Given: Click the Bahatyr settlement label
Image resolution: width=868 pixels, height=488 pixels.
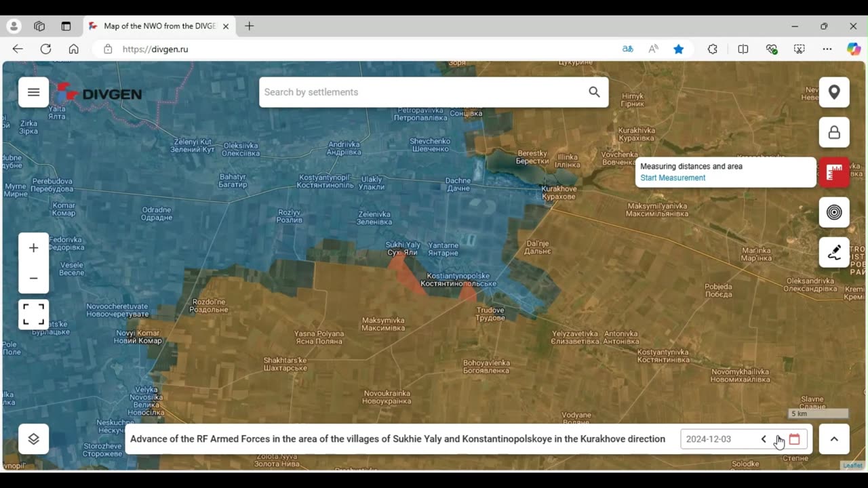Looking at the screenshot, I should pyautogui.click(x=233, y=180).
